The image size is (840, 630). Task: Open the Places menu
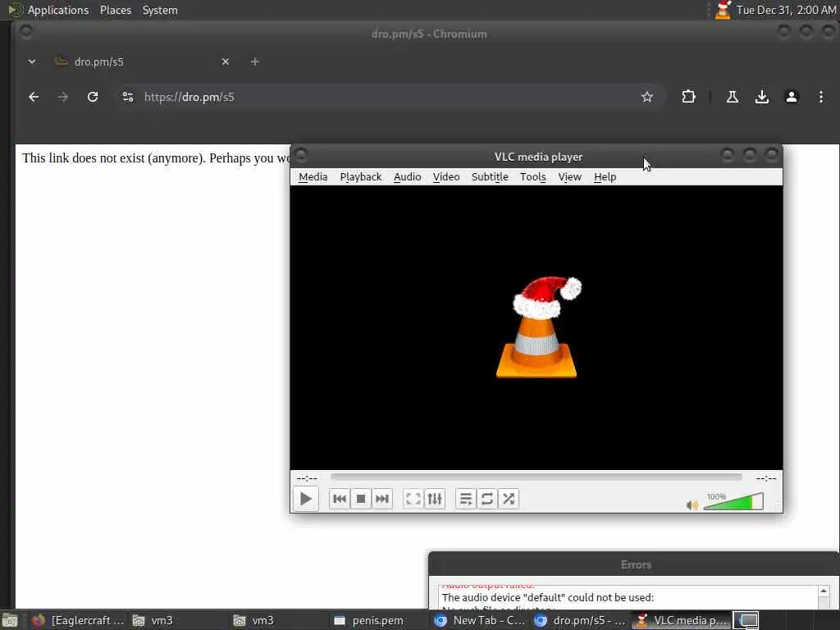115,10
